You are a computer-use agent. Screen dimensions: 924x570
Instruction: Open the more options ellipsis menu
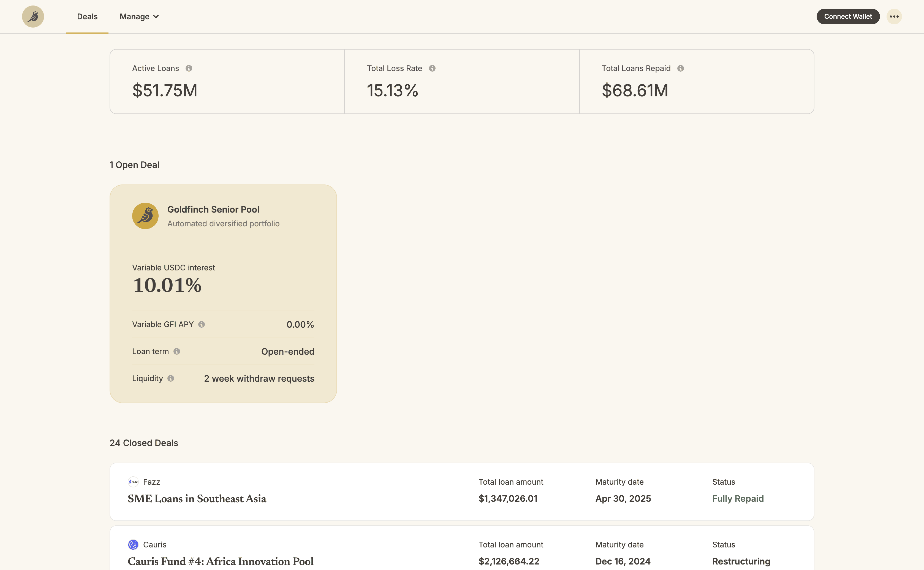pos(894,16)
